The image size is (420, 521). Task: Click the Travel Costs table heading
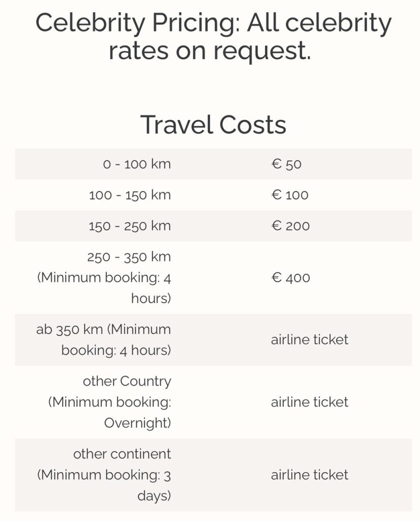213,125
